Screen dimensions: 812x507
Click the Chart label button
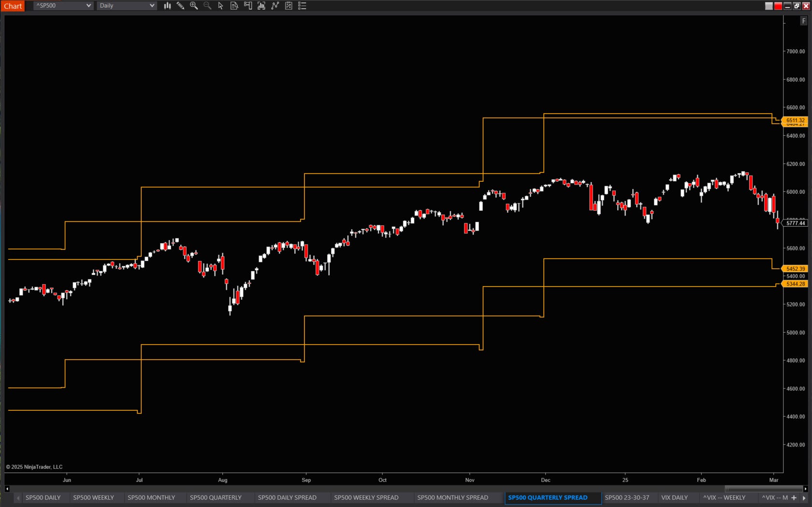tap(13, 6)
